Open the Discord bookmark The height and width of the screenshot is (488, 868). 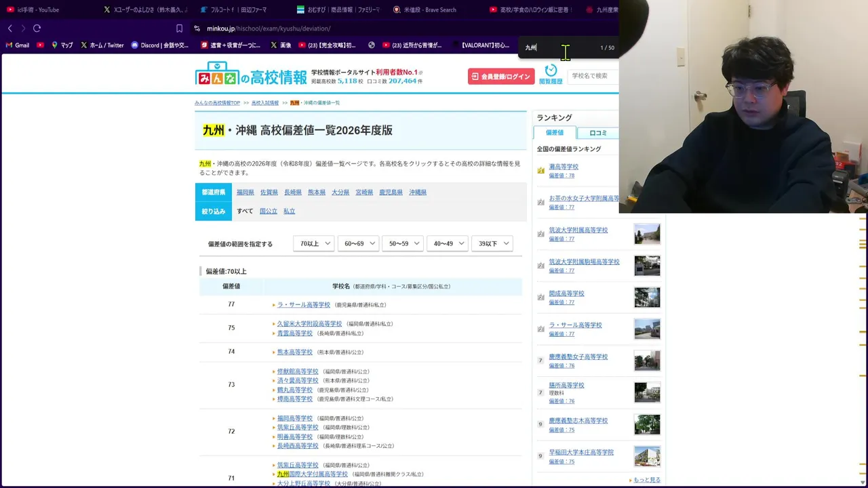(160, 45)
